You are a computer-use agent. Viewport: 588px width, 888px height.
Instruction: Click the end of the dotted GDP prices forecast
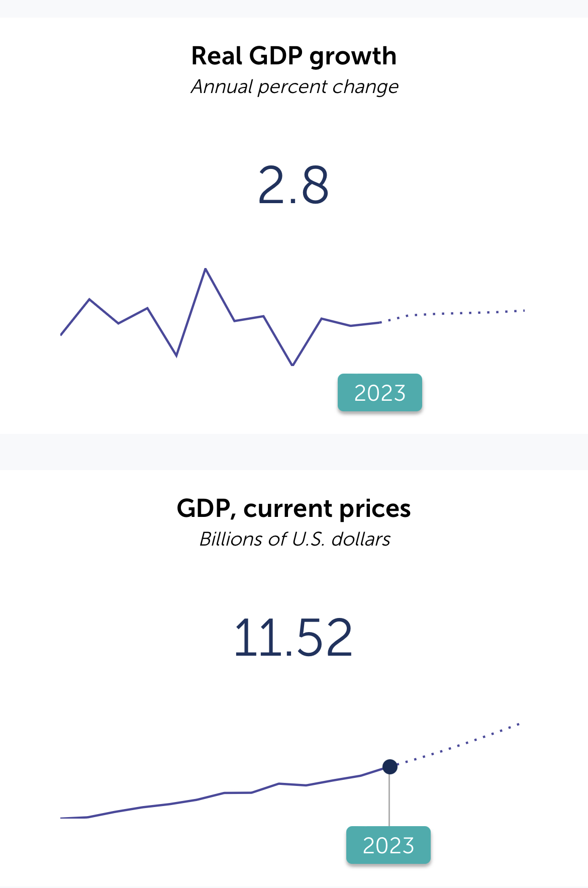(x=519, y=724)
